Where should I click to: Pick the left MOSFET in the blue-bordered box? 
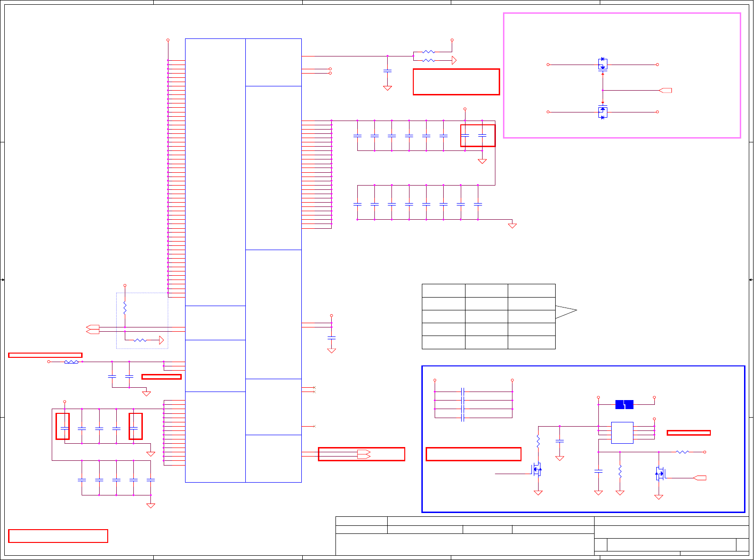click(537, 470)
